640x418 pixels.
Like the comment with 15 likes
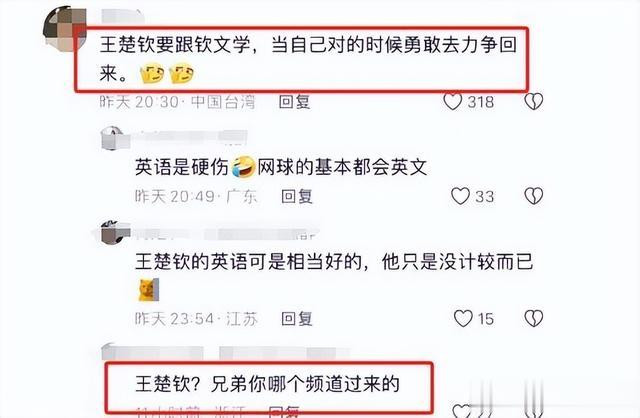[463, 318]
